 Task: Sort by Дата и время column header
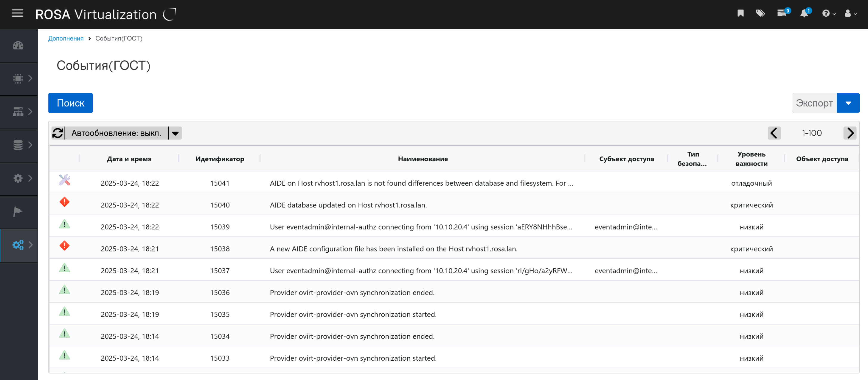129,159
